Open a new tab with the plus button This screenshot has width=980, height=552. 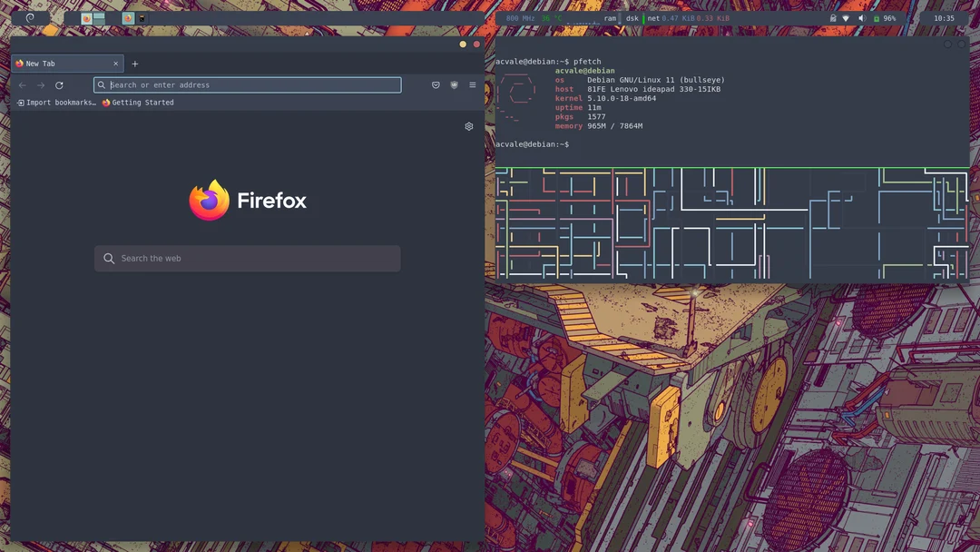(134, 64)
